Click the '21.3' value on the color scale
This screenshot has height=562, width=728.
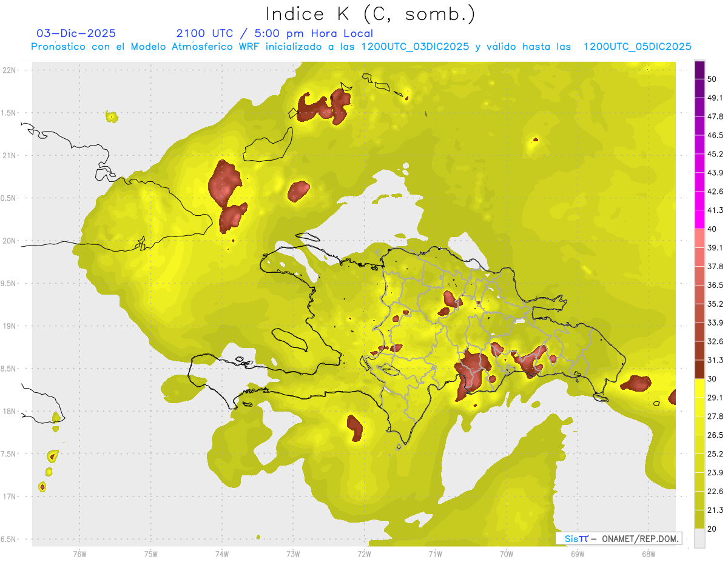(715, 510)
